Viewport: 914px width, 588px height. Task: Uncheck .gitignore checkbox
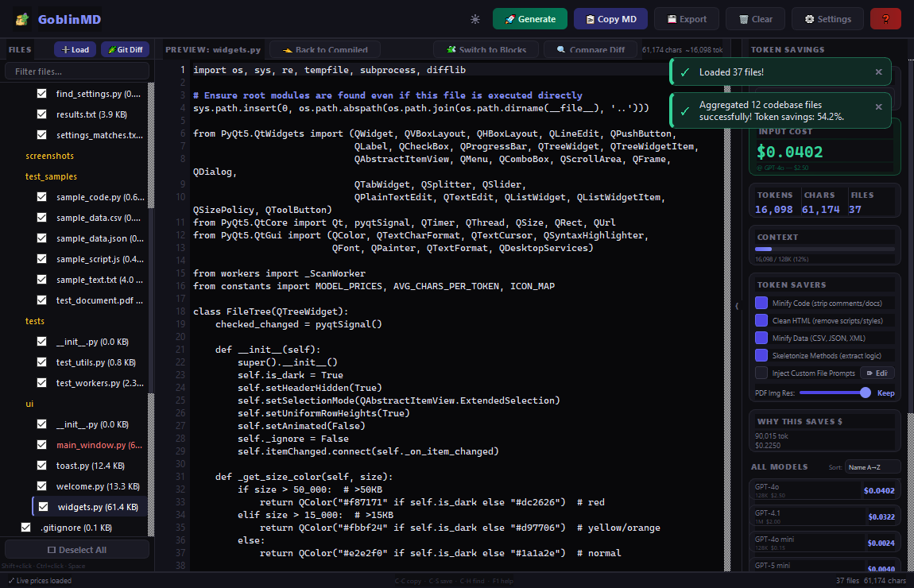[25, 528]
